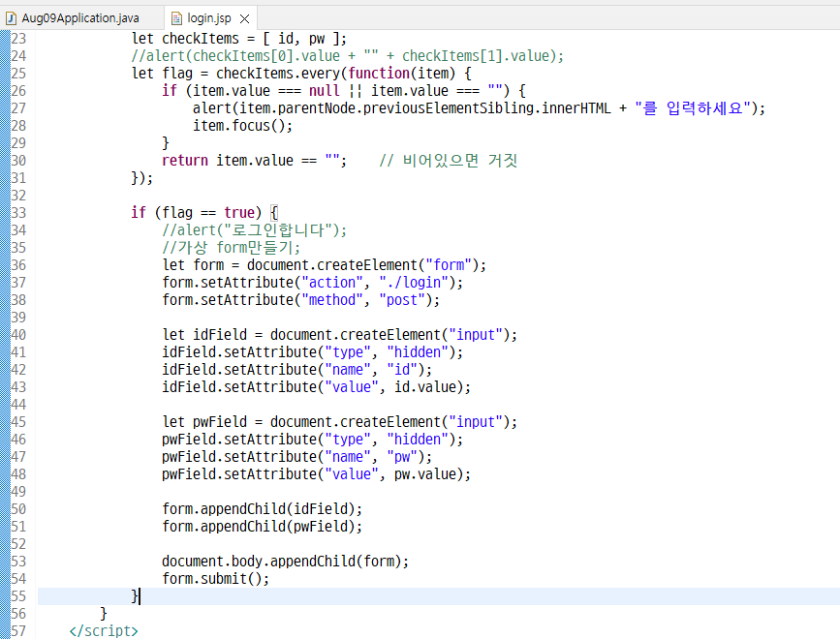Screen dimensions: 840x639
Task: Place cursor on 'let checkItems = [ id, pw ];'
Action: (239, 39)
